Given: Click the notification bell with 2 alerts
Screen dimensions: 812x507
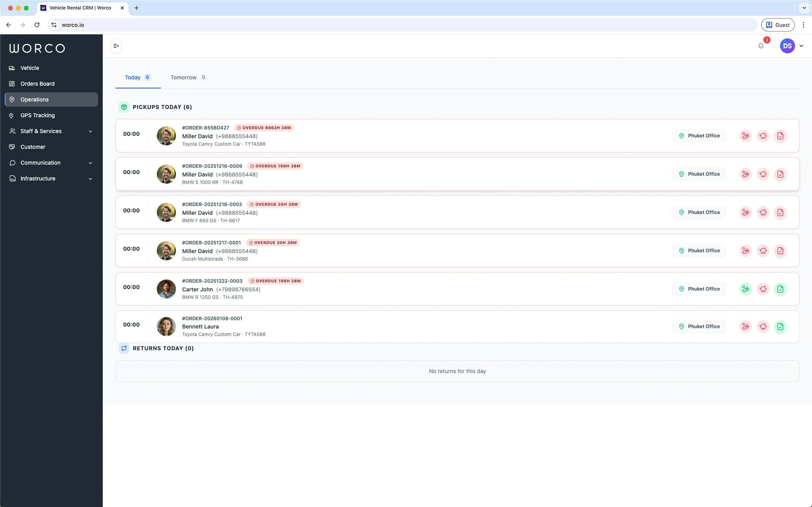Looking at the screenshot, I should (760, 46).
